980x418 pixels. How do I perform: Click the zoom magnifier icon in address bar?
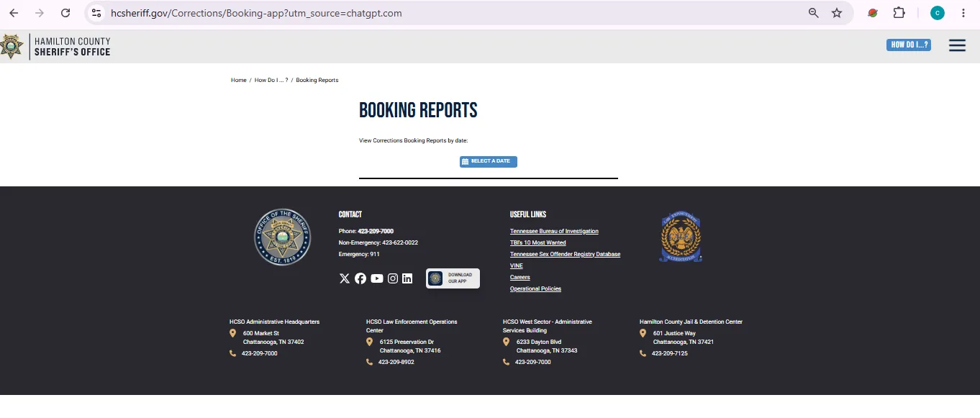pos(814,13)
